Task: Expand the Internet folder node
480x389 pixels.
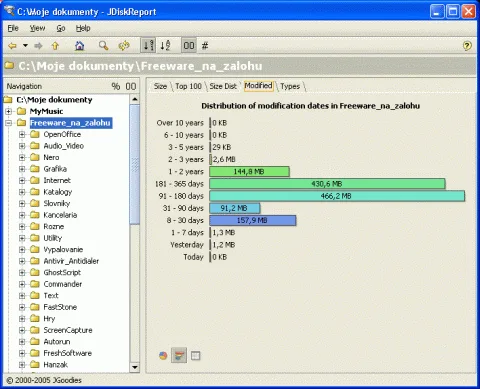Action: (x=22, y=180)
